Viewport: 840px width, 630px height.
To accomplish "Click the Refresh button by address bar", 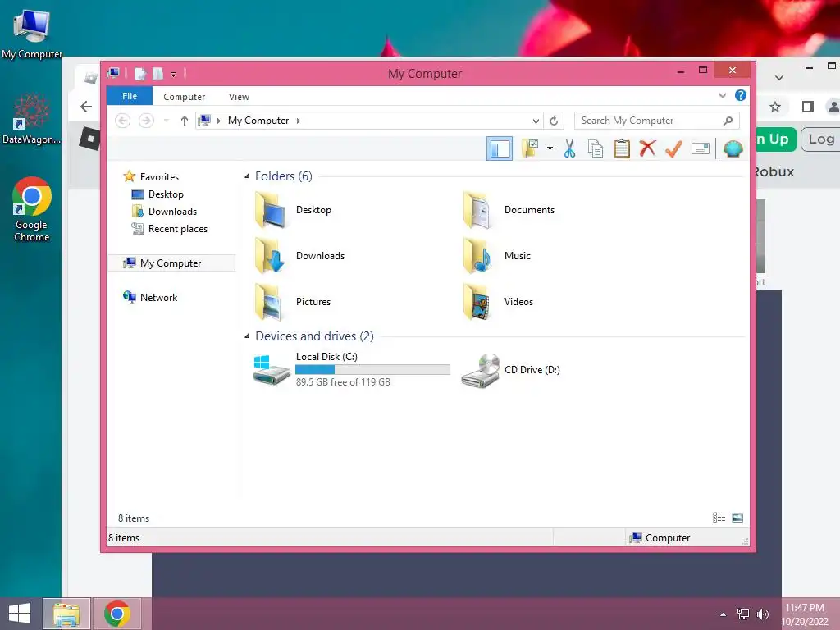I will [x=554, y=121].
